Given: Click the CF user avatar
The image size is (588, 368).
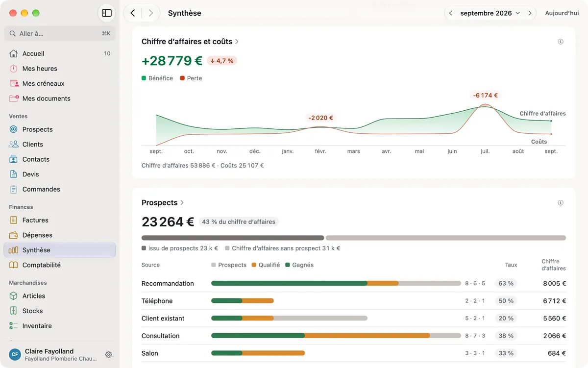Looking at the screenshot, I should click(15, 354).
